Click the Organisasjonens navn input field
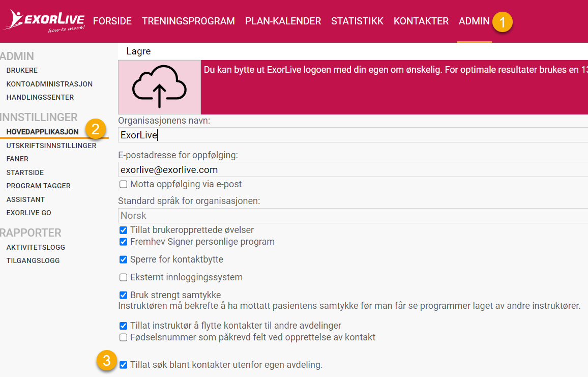 point(353,135)
